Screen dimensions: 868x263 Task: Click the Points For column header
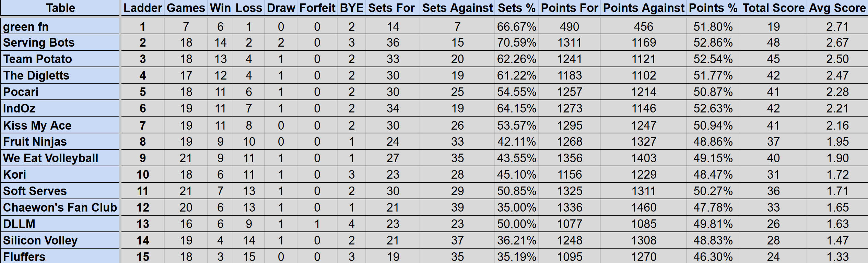tap(570, 8)
